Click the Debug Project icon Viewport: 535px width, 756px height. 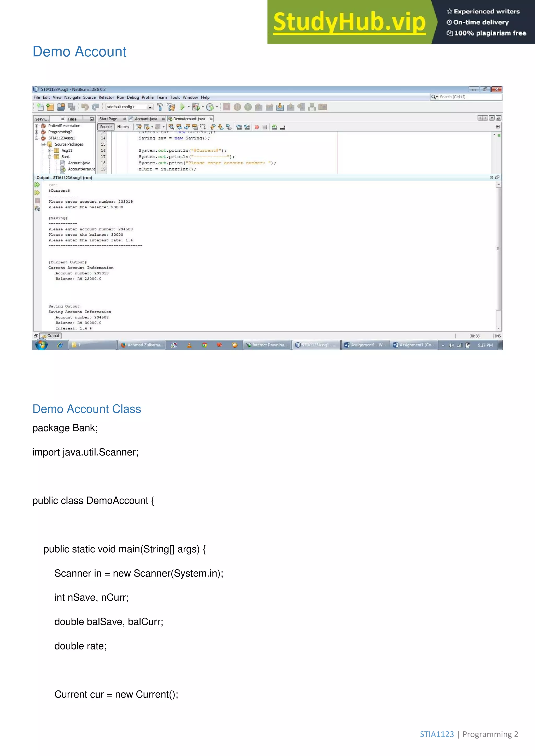(196, 107)
